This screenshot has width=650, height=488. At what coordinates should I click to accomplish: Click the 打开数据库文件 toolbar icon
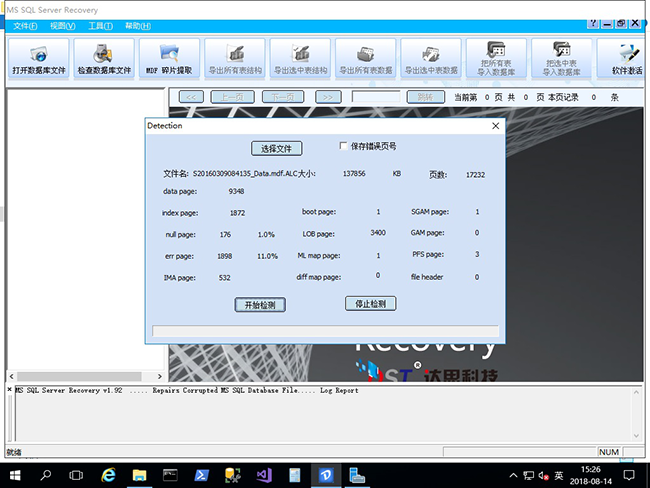click(39, 58)
